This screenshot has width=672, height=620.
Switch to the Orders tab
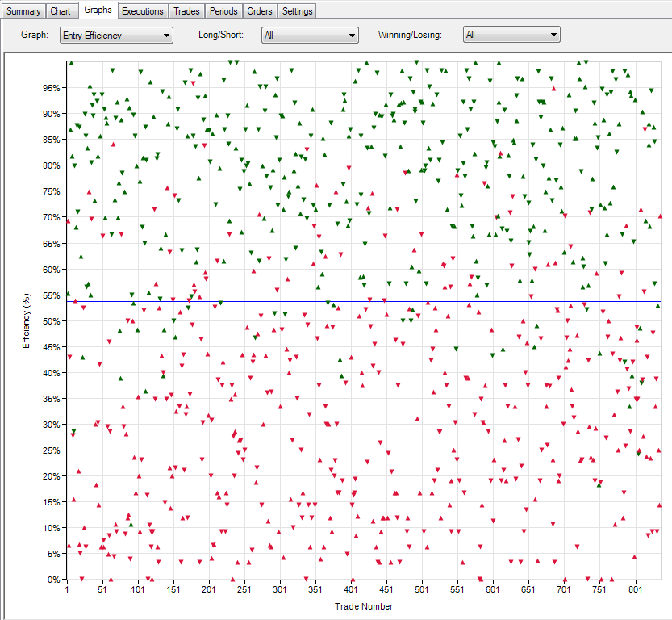260,11
